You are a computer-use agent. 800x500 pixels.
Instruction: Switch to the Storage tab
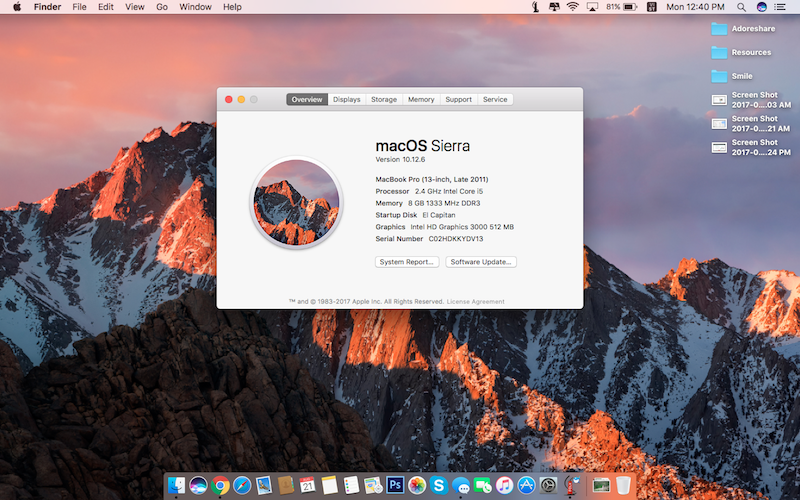click(384, 99)
